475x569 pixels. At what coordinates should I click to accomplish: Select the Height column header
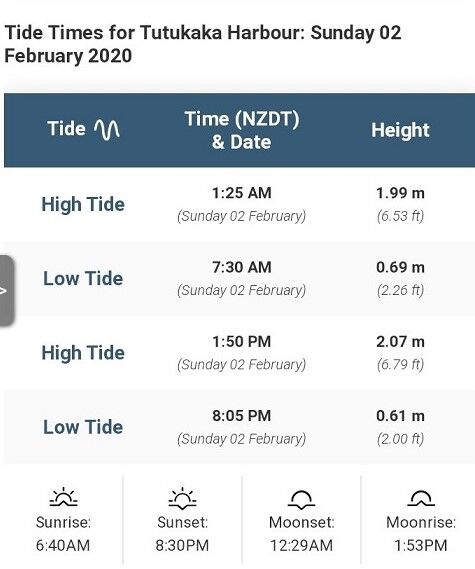coord(400,130)
